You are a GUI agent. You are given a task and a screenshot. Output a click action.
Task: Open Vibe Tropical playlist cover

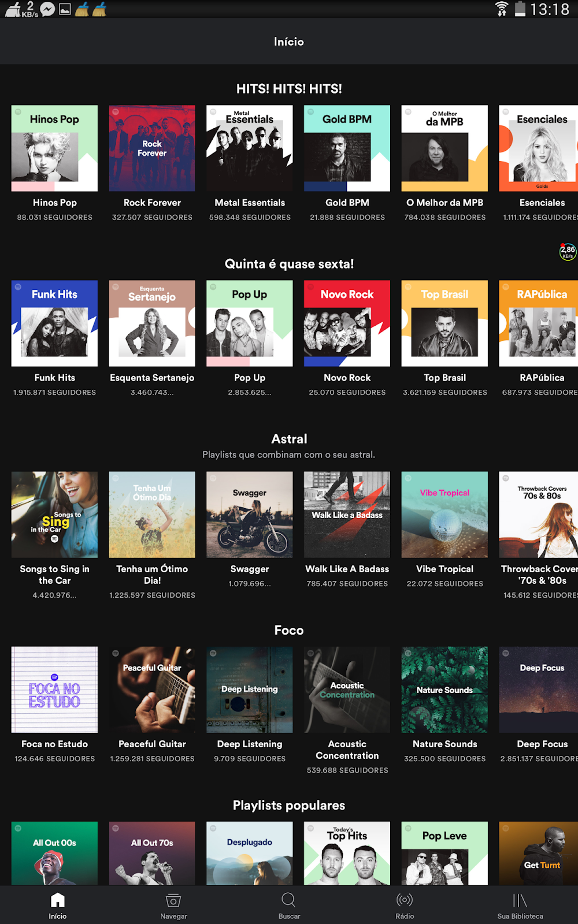point(445,515)
